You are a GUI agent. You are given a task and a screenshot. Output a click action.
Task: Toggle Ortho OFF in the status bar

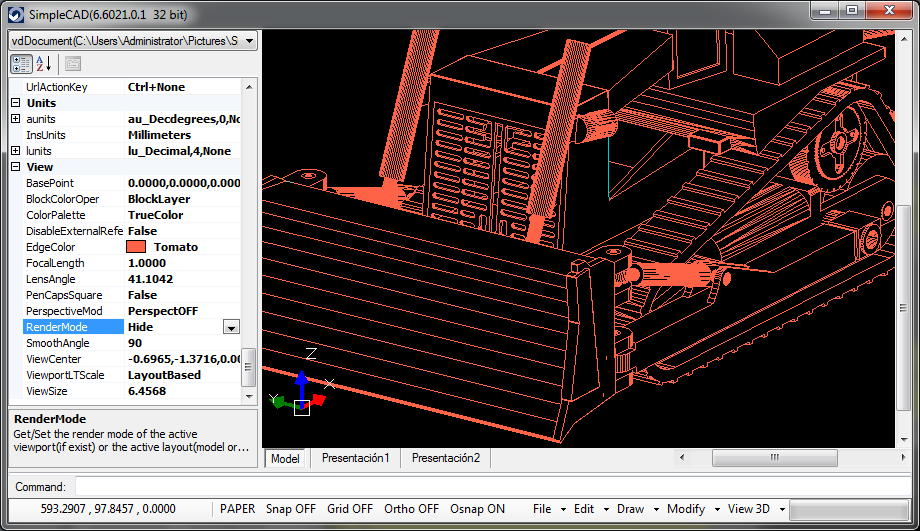[411, 509]
